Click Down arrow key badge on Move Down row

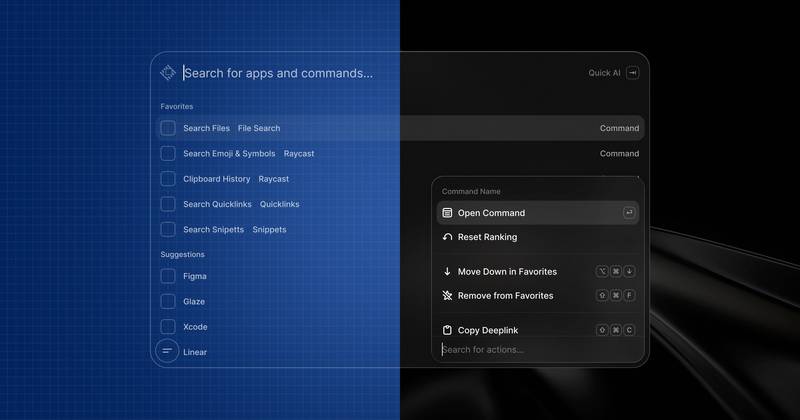629,271
